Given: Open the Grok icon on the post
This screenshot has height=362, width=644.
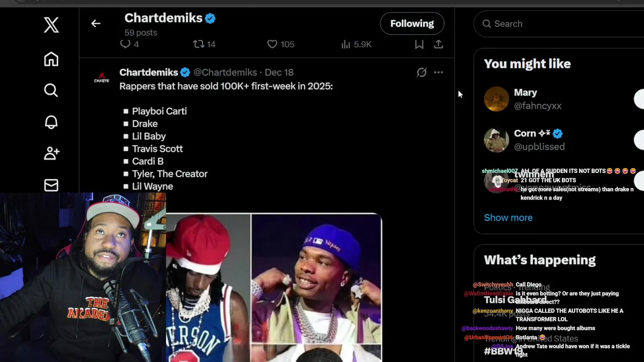Looking at the screenshot, I should (x=422, y=72).
